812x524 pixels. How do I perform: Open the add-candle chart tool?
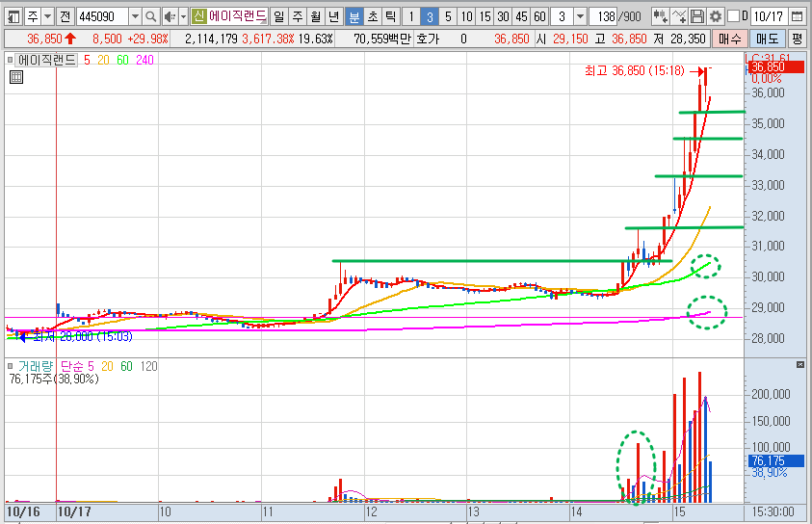coord(660,16)
